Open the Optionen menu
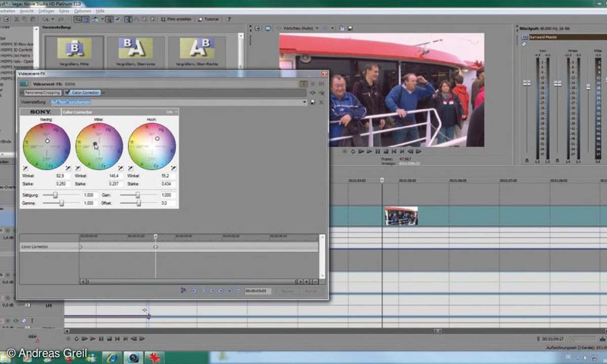The height and width of the screenshot is (364, 607). (82, 11)
